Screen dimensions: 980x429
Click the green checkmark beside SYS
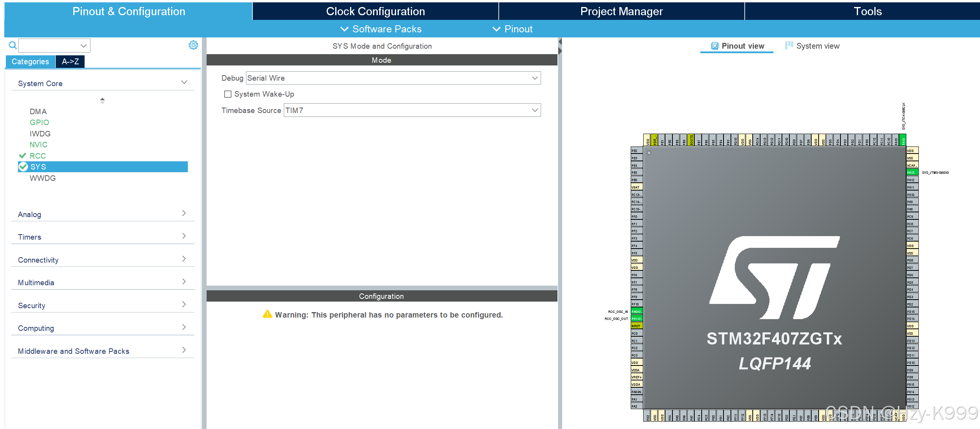pyautogui.click(x=23, y=166)
